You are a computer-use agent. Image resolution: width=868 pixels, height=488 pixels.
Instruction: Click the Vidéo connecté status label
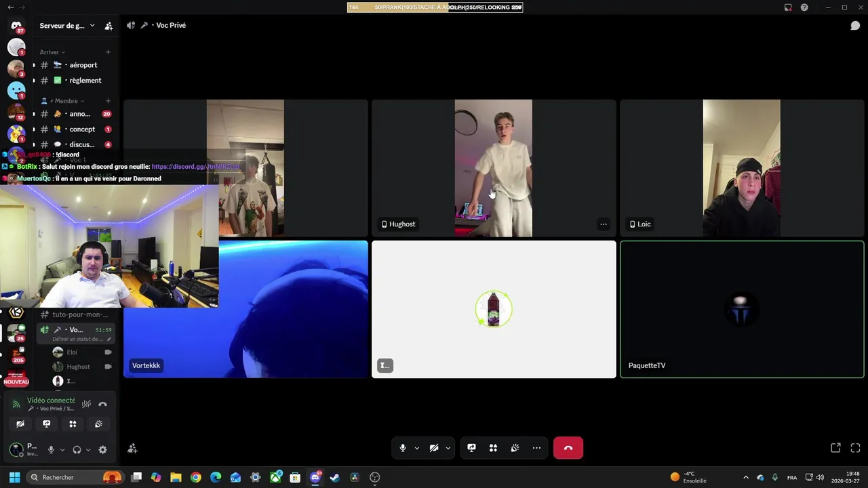[51, 401]
